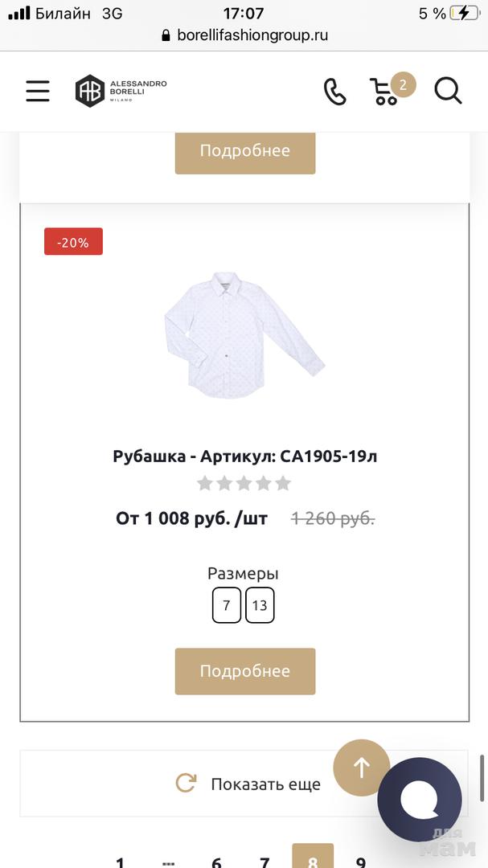Open the chat support bubble

(x=420, y=799)
